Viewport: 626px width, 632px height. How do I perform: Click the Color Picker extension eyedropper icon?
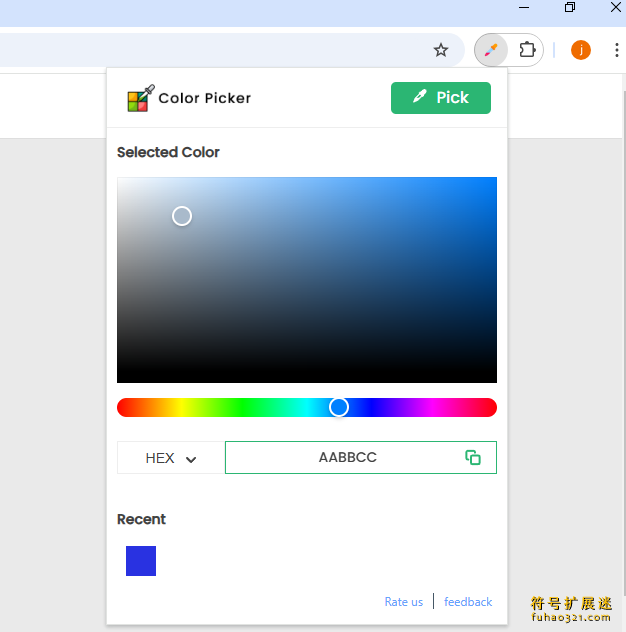[x=491, y=50]
